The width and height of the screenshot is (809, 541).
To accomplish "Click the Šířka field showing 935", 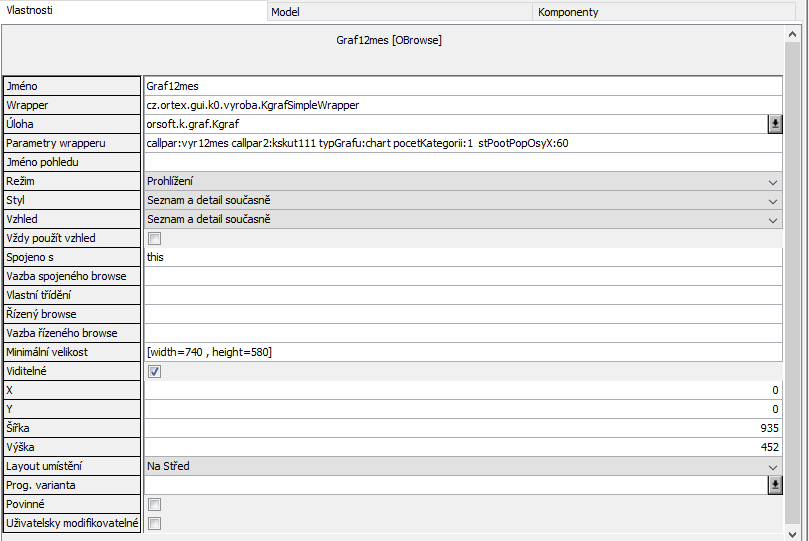I will point(460,428).
